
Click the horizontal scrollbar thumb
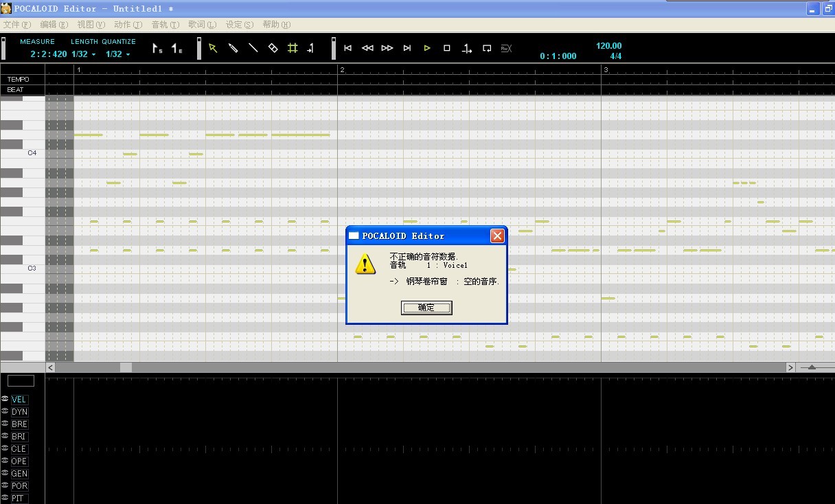(x=126, y=367)
